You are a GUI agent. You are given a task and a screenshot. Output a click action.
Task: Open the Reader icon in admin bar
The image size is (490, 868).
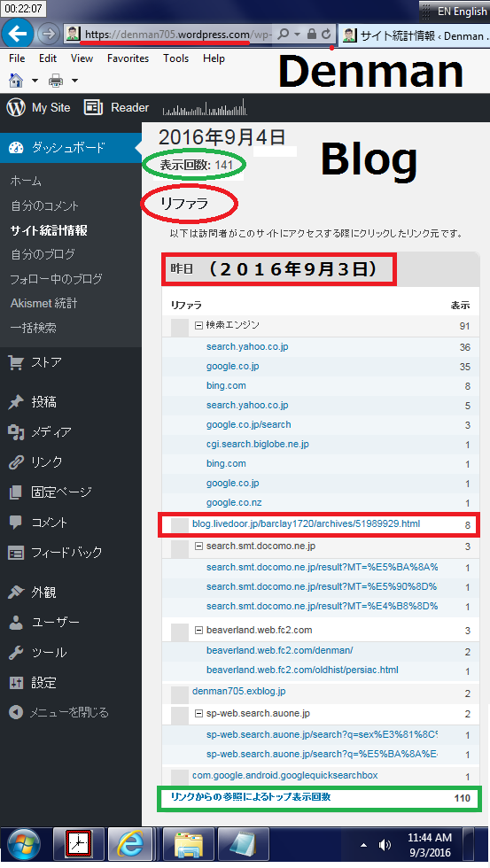93,107
